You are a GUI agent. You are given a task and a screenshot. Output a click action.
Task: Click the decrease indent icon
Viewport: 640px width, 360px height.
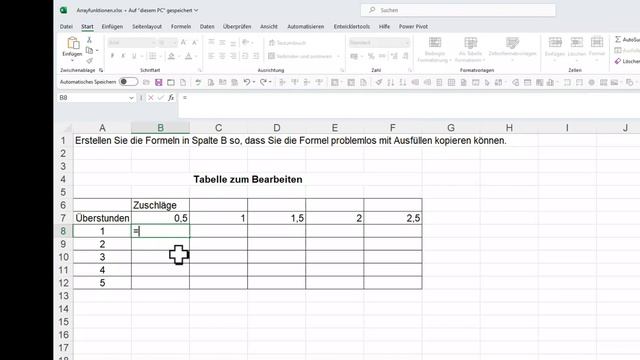[245, 56]
